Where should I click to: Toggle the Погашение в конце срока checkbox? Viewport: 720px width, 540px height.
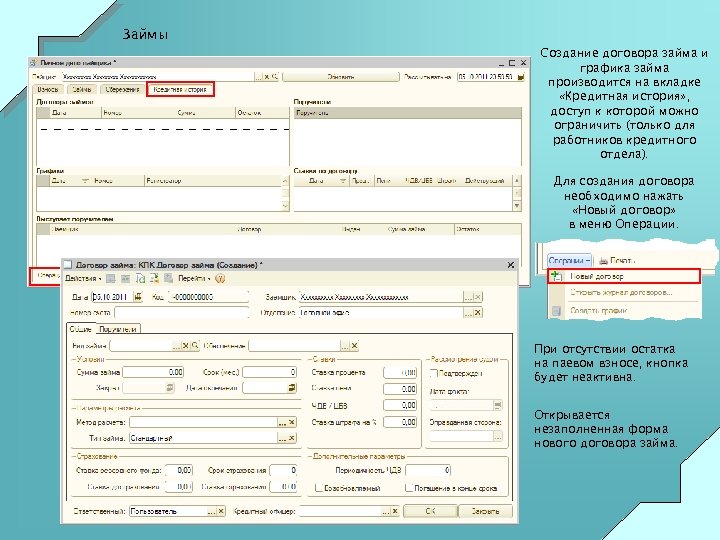click(409, 488)
